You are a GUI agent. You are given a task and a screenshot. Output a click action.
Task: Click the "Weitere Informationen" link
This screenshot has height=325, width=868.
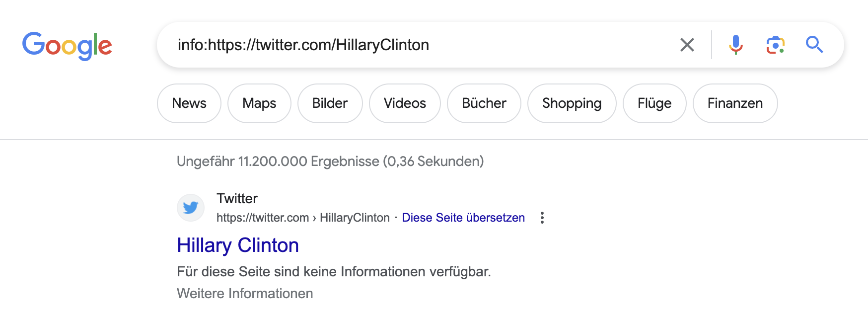point(245,294)
